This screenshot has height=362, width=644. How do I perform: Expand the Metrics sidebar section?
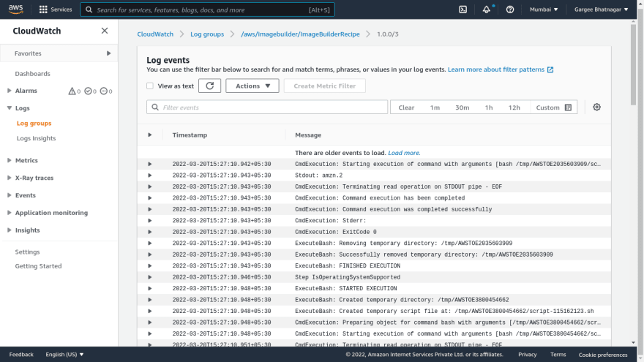(x=9, y=160)
